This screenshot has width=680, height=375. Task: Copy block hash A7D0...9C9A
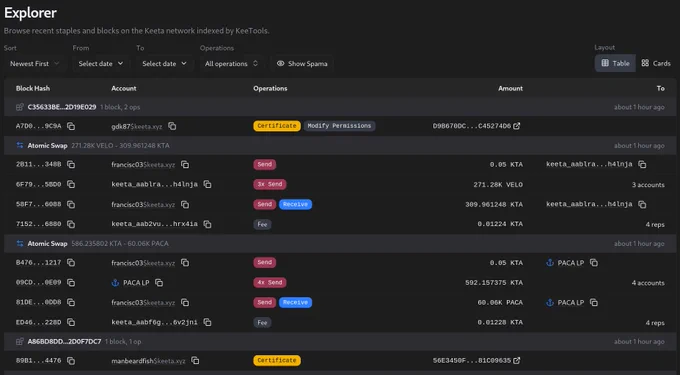[71, 126]
